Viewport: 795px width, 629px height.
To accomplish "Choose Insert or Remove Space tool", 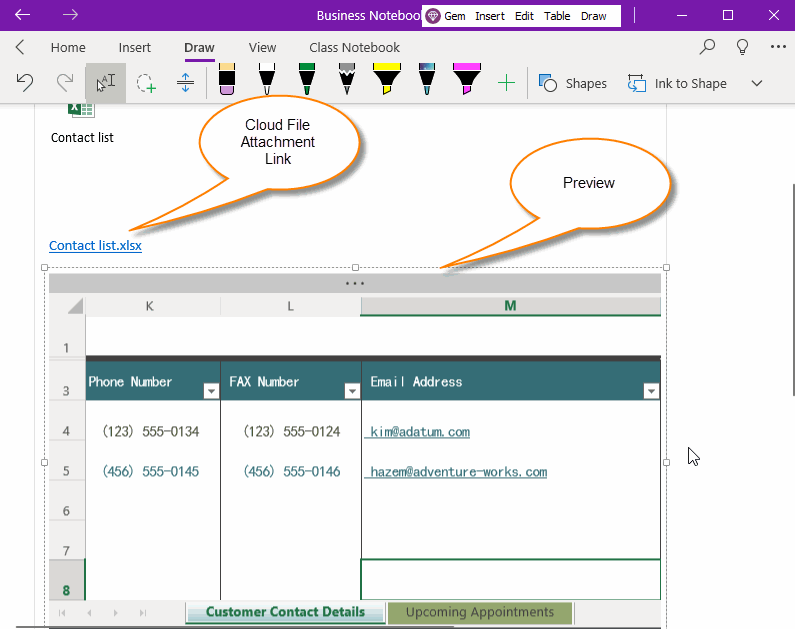I will (186, 83).
